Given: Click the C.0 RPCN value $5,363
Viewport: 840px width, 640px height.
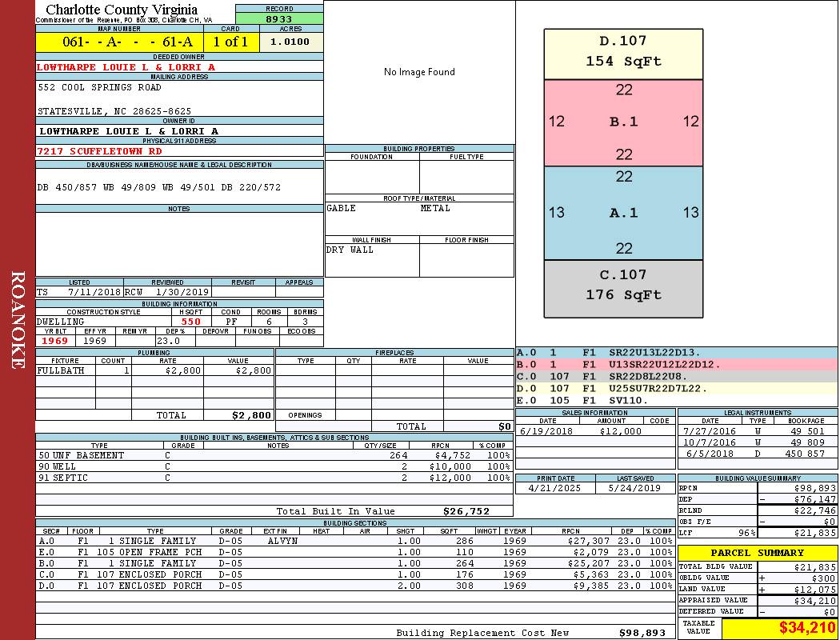Looking at the screenshot, I should [x=591, y=574].
